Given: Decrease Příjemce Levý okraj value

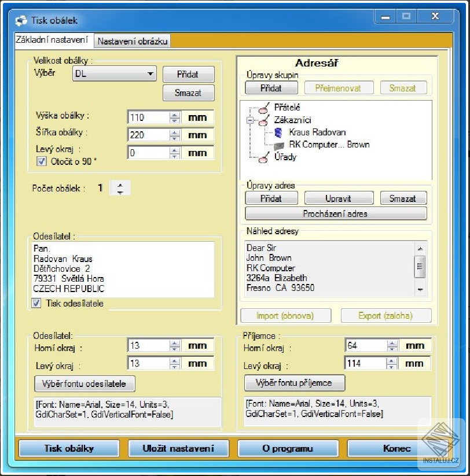Looking at the screenshot, I should click(392, 367).
